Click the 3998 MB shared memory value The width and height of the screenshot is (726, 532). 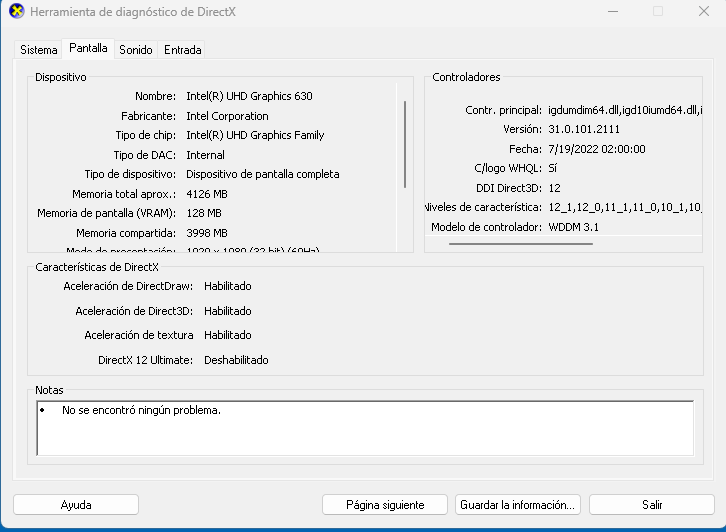(x=207, y=233)
